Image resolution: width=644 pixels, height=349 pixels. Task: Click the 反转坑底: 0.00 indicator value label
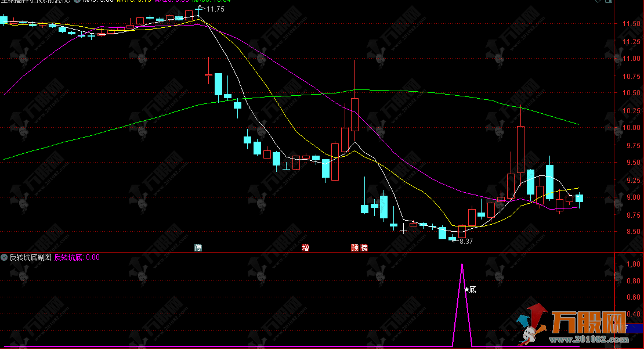(77, 257)
